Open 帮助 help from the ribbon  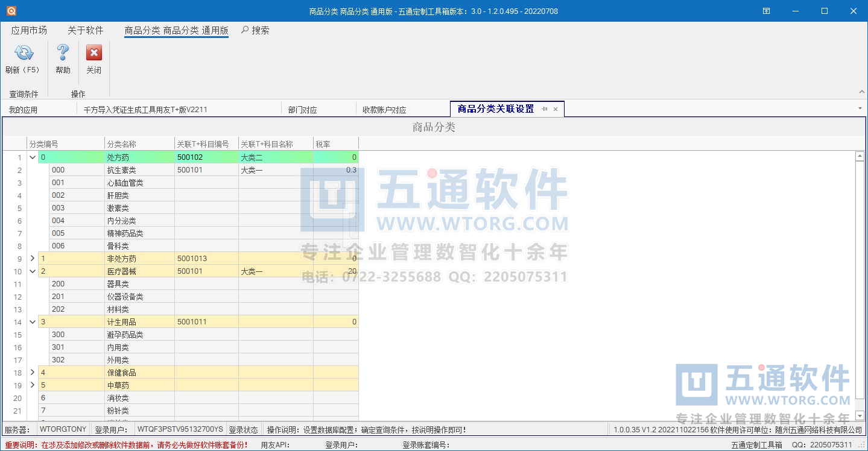pyautogui.click(x=63, y=54)
